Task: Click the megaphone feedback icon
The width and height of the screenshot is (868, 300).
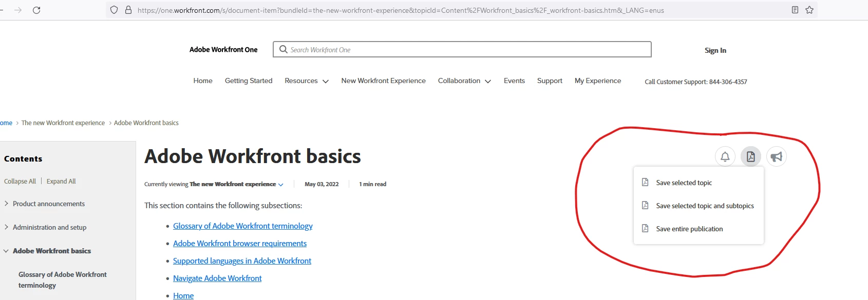Action: pyautogui.click(x=776, y=156)
